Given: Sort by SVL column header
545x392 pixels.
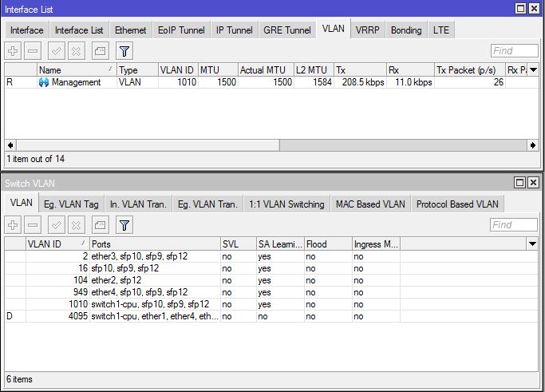Looking at the screenshot, I should pos(239,244).
